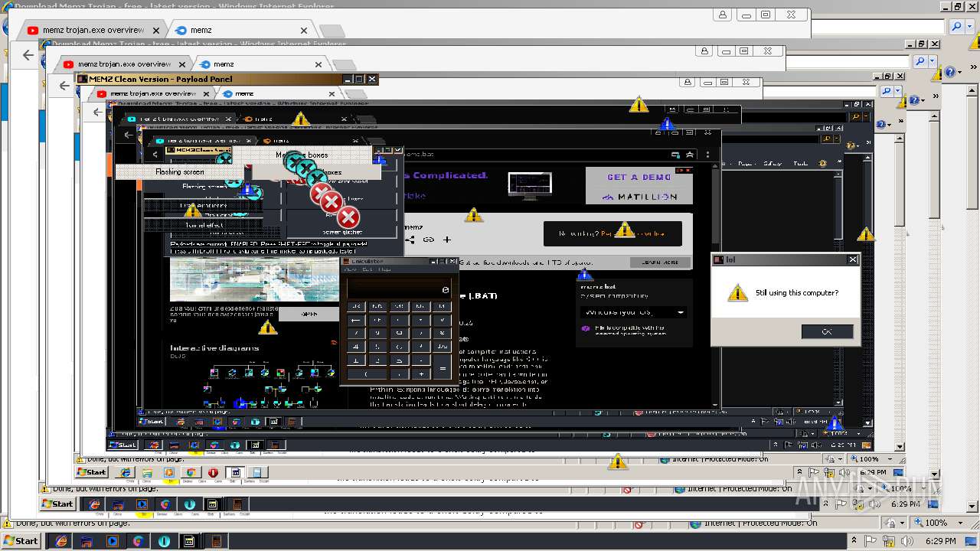Viewport: 980px width, 551px height.
Task: Toggle the 'Flashing screen' payload button
Action: pos(179,171)
